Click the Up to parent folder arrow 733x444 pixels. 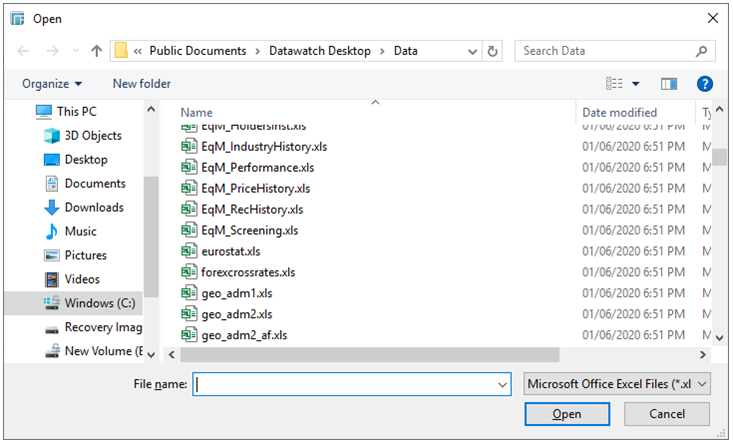click(x=97, y=51)
